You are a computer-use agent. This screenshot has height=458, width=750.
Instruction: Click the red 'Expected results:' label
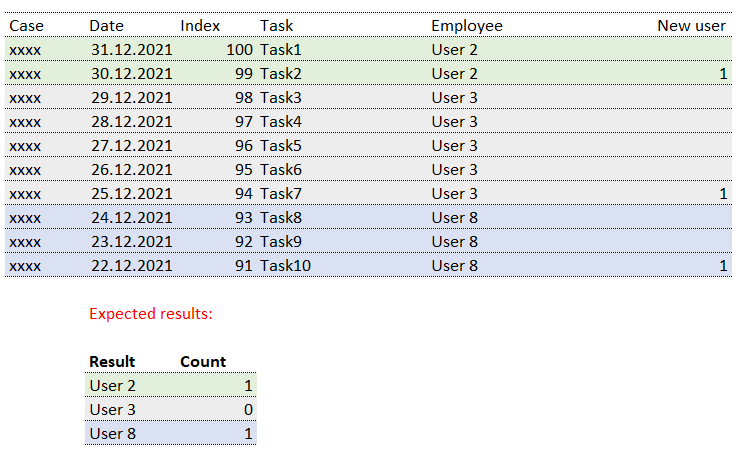point(151,314)
